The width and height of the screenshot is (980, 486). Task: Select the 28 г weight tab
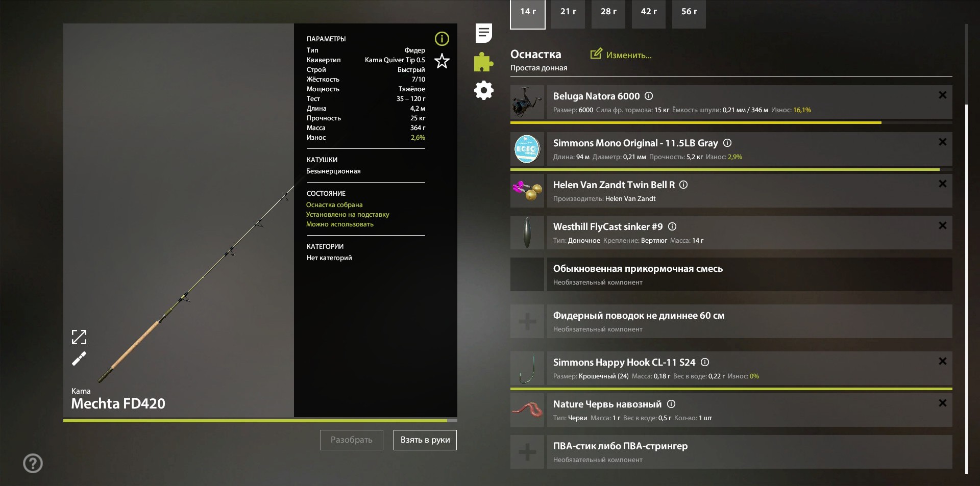point(608,14)
